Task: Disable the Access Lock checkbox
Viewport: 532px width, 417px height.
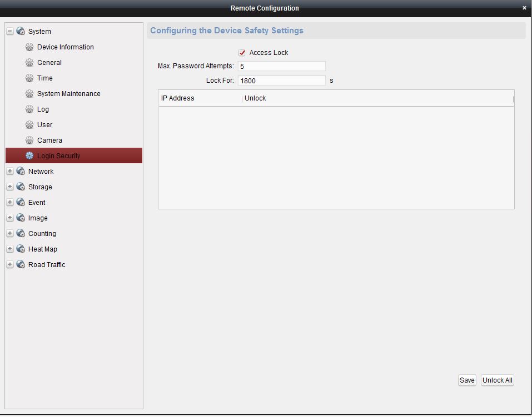Action: [x=242, y=53]
